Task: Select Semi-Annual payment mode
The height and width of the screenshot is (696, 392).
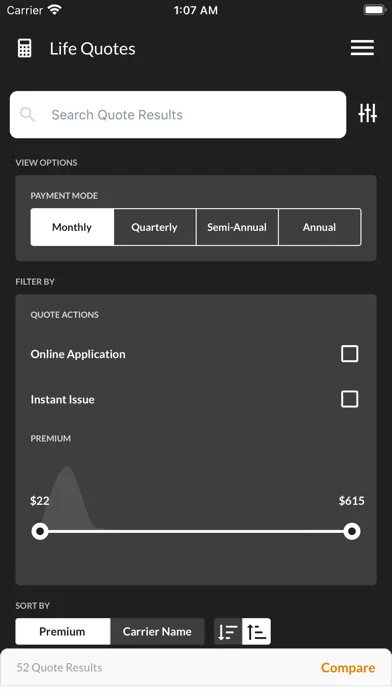Action: 237,227
